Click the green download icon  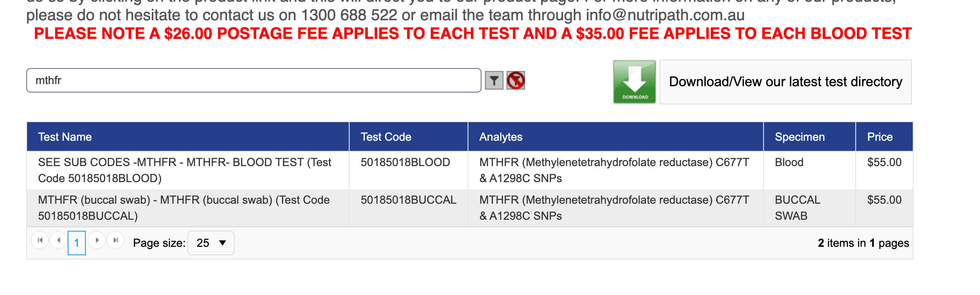634,82
